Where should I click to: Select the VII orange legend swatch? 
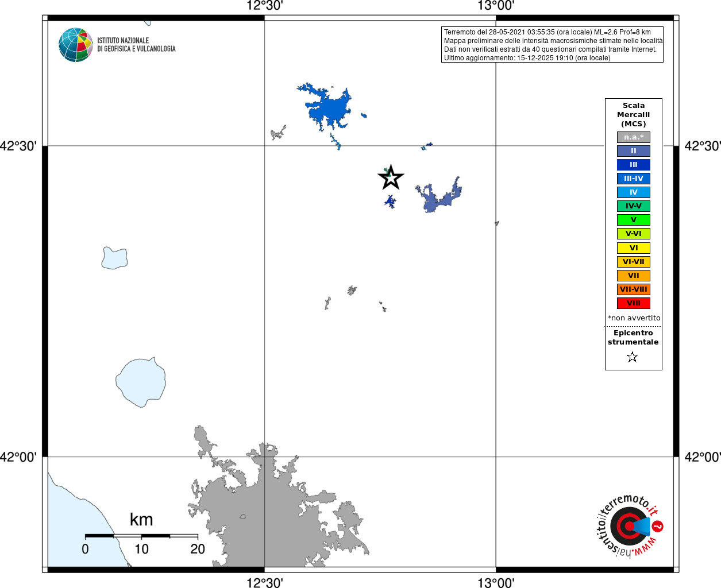[634, 276]
